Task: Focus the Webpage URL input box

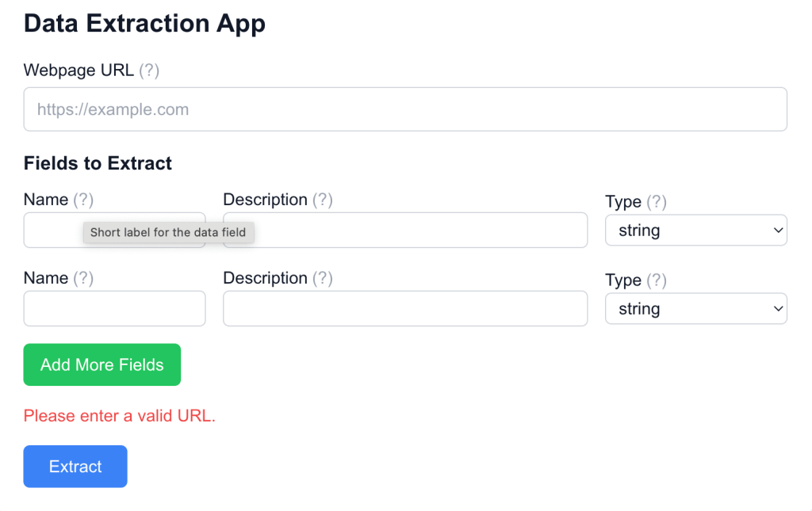Action: pyautogui.click(x=404, y=109)
